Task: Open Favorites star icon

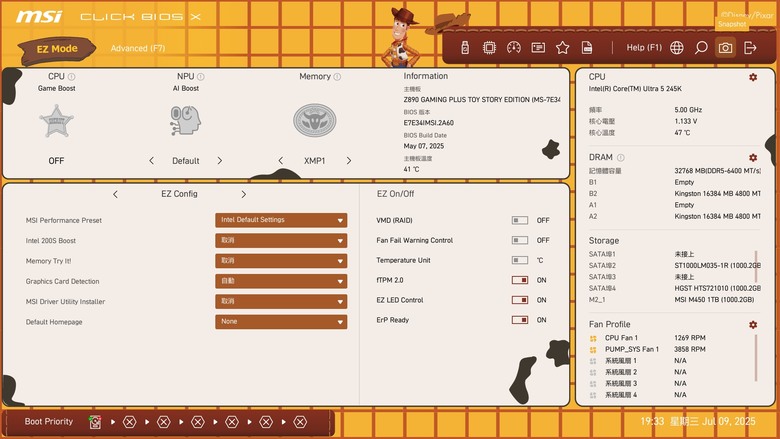Action: [563, 48]
